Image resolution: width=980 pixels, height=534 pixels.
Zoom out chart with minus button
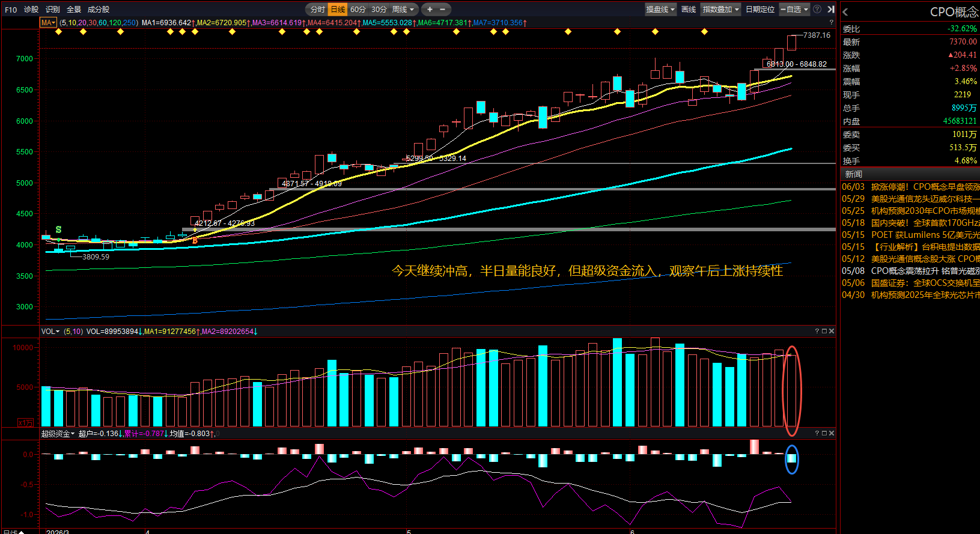click(443, 9)
